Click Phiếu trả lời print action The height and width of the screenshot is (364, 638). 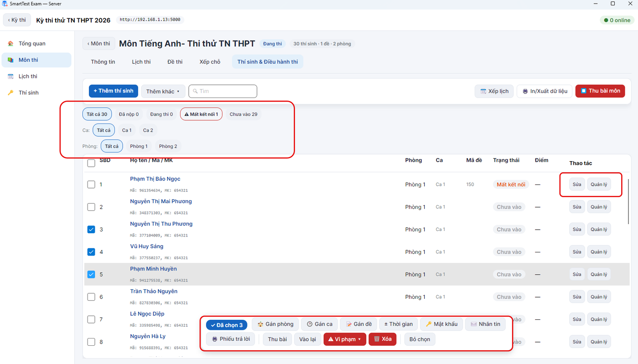[x=231, y=339]
